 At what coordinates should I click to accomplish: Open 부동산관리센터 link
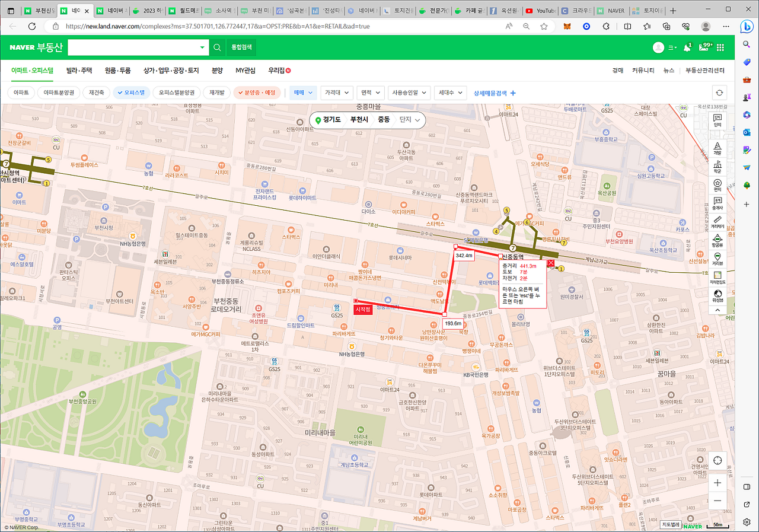click(x=705, y=70)
